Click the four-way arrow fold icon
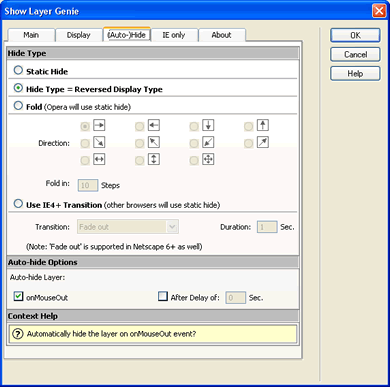The width and height of the screenshot is (390, 387). (x=208, y=159)
